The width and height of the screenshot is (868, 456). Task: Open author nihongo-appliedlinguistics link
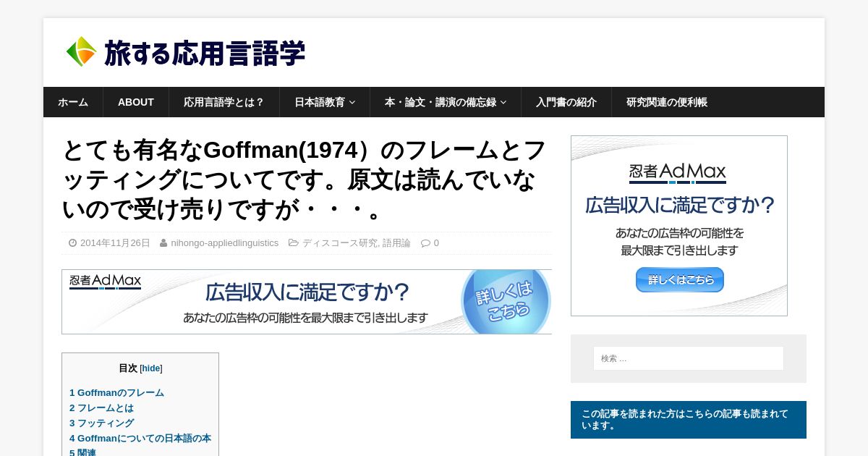click(x=224, y=243)
